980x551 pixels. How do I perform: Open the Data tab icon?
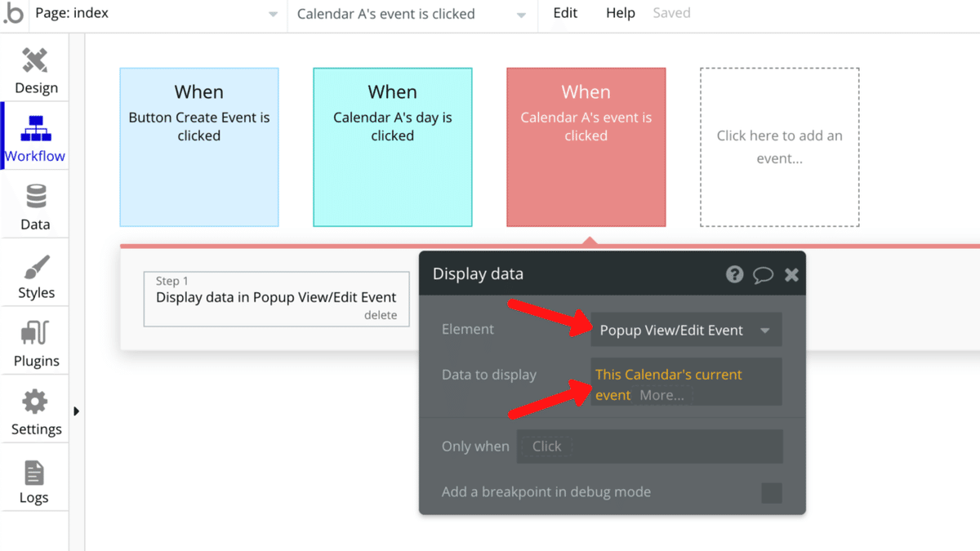click(35, 198)
